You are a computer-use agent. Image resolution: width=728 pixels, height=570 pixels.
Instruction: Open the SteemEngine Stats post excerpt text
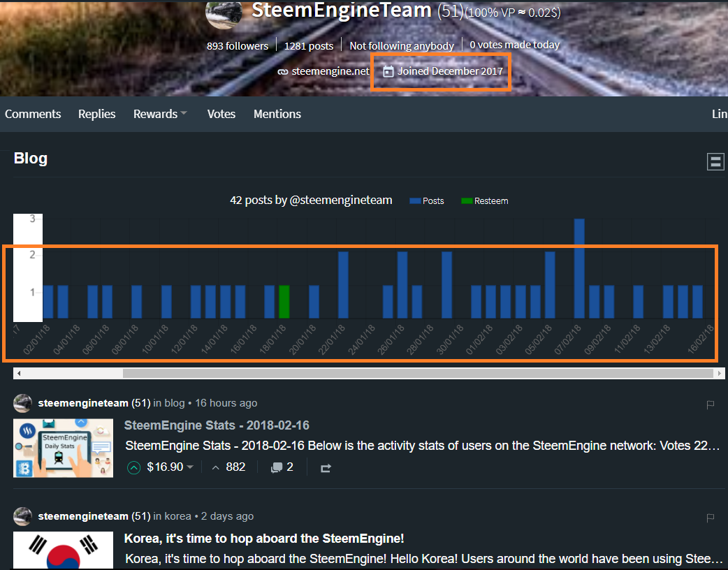coord(423,446)
